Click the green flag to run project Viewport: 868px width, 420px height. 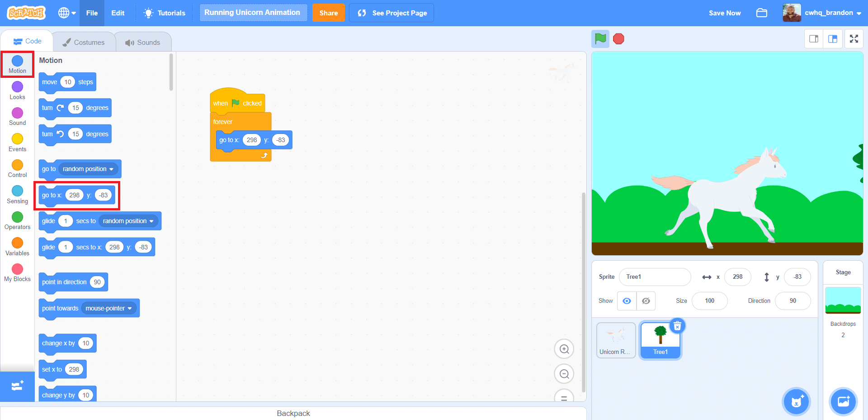pyautogui.click(x=600, y=39)
